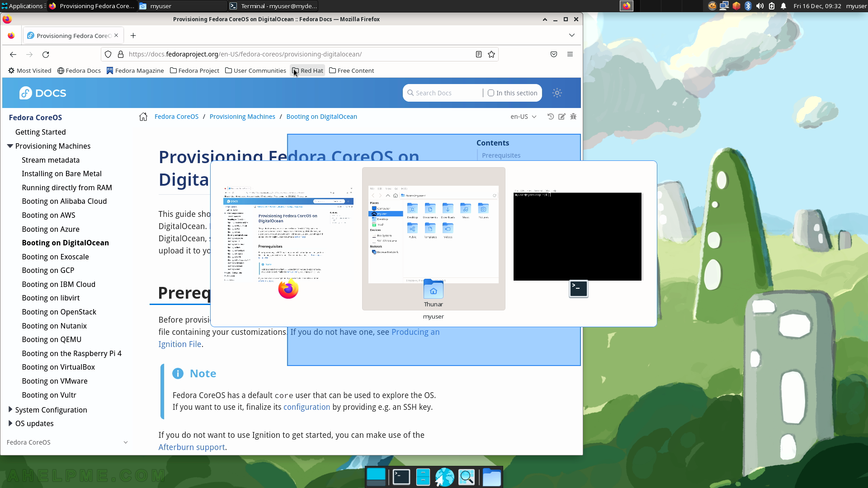Save page to Pocket icon

click(x=554, y=54)
